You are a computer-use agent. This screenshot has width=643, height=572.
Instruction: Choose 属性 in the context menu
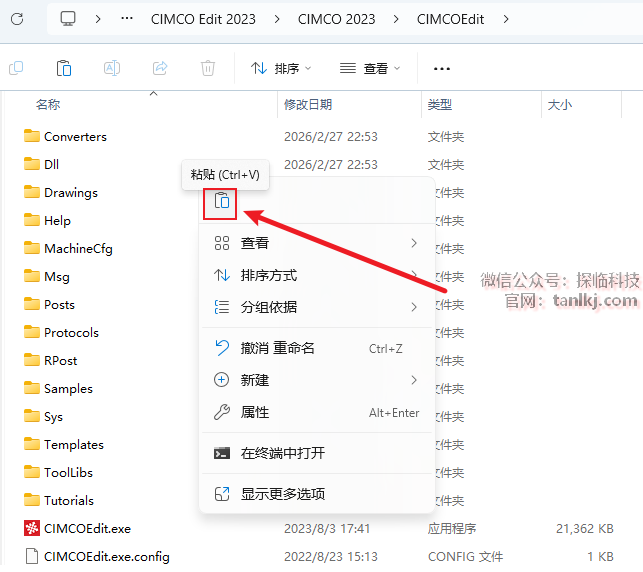pos(317,412)
